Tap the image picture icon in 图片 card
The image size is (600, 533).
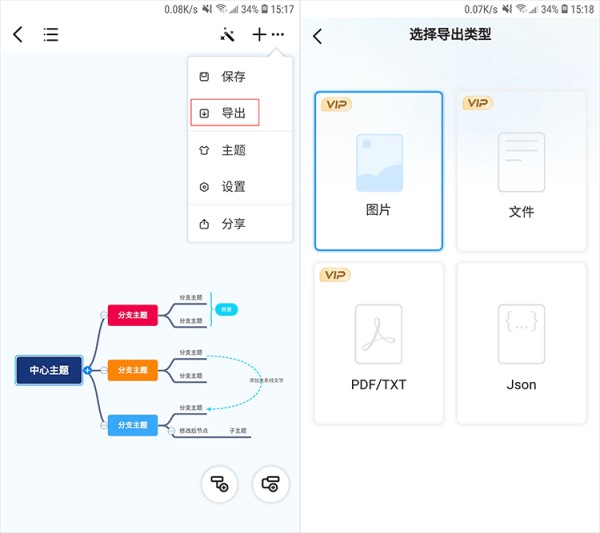click(379, 163)
